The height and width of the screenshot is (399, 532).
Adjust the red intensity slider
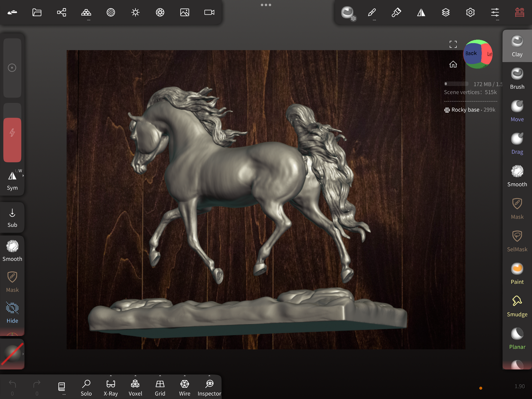coord(12,140)
